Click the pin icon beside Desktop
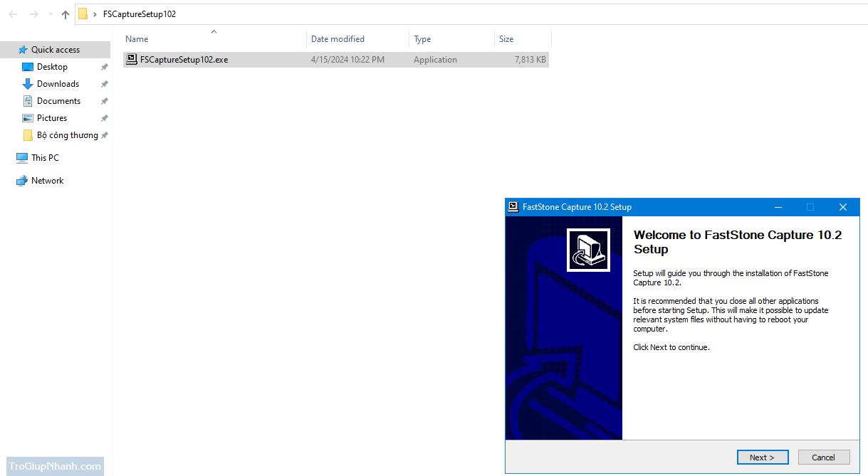 104,67
